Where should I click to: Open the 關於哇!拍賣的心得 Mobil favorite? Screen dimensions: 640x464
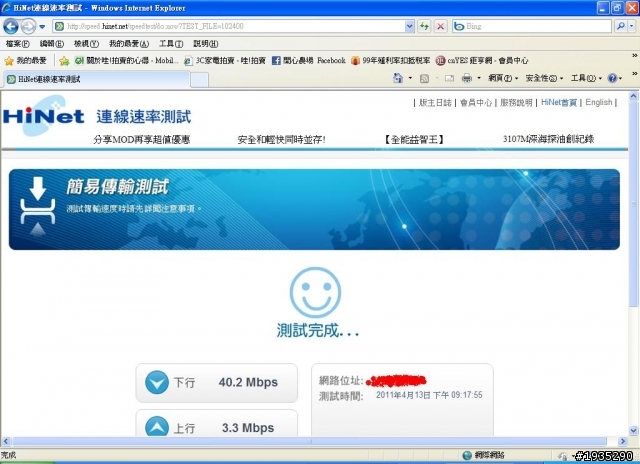click(x=127, y=61)
